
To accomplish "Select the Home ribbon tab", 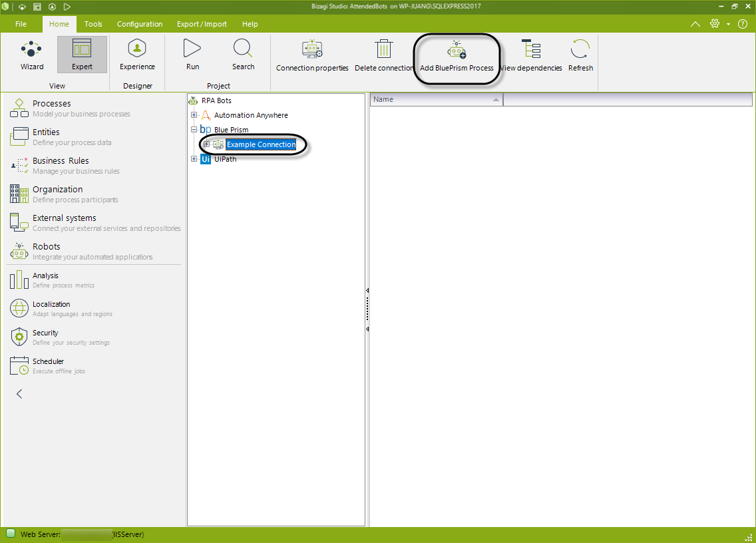I will point(59,24).
